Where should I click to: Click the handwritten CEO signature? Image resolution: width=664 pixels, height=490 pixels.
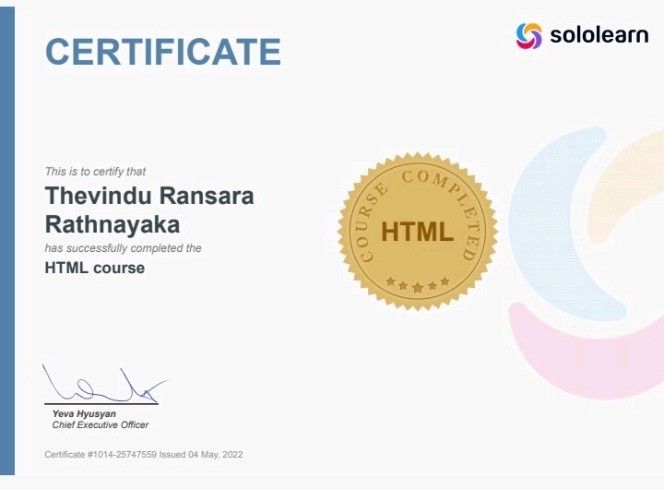coord(100,386)
